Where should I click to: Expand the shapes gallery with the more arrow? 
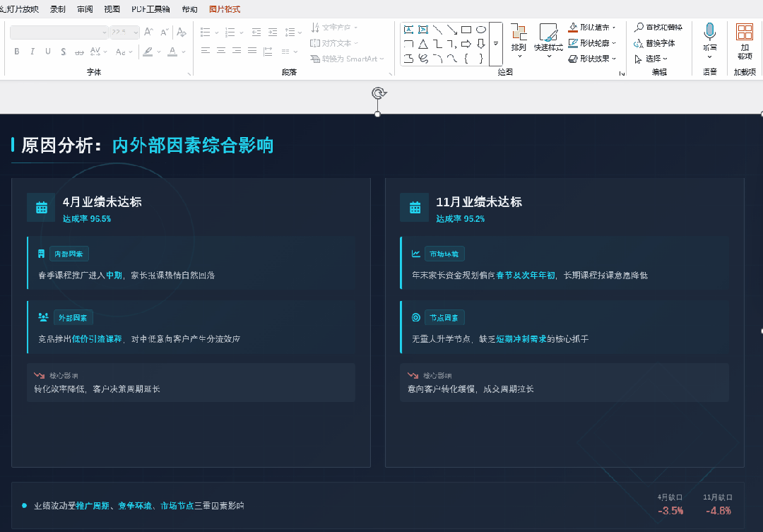pyautogui.click(x=495, y=43)
